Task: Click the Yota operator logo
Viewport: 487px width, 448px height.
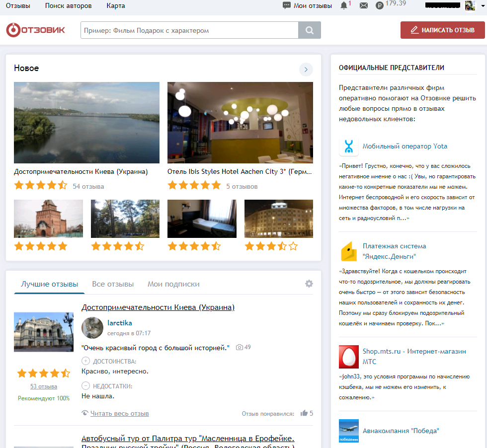Action: (348, 146)
